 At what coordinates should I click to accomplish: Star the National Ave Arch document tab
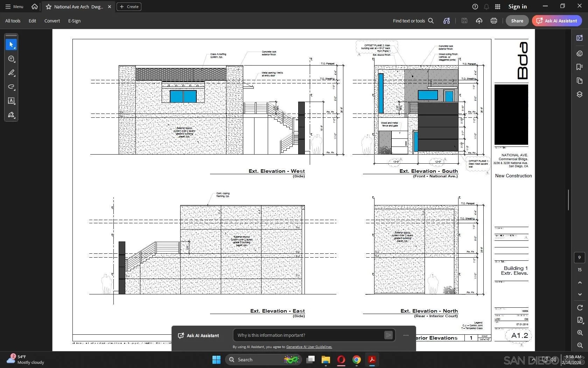click(x=49, y=7)
